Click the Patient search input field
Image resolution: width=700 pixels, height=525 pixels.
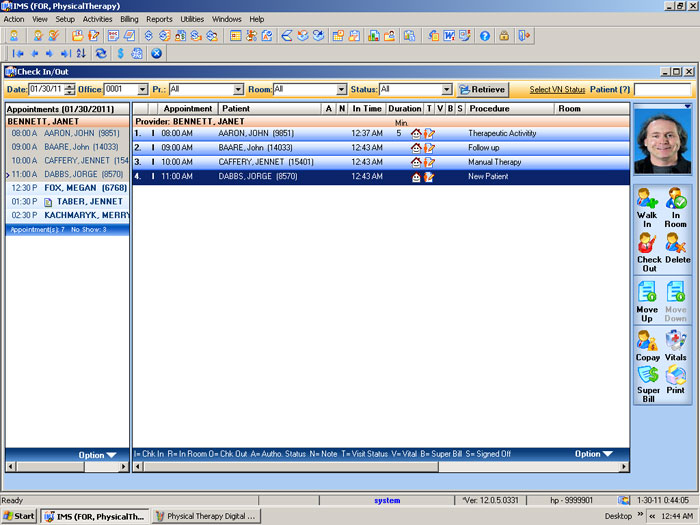[662, 89]
